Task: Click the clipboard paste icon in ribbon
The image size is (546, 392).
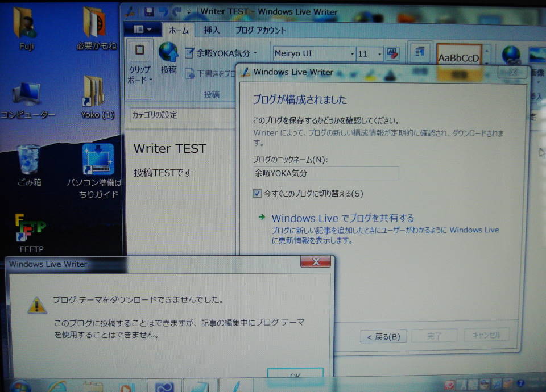Action: (x=139, y=51)
